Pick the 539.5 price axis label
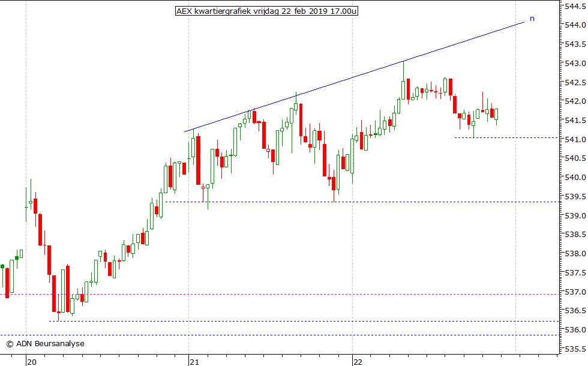The height and width of the screenshot is (366, 588). (575, 197)
